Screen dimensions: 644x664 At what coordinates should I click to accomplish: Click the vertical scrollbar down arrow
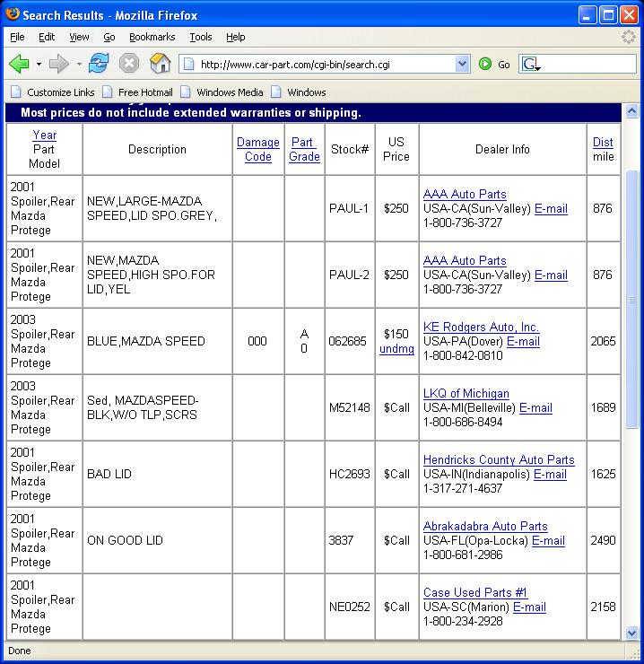point(632,633)
